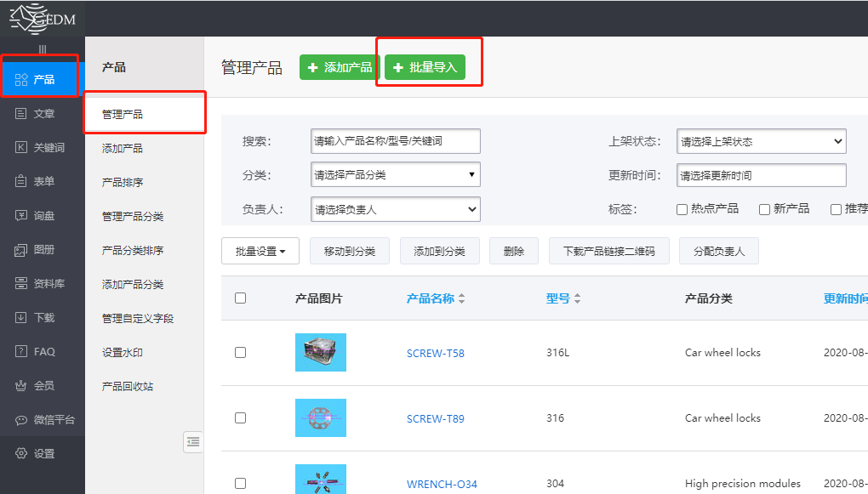Viewport: 868px width, 494px height.
Task: Click the 添加到分类 button
Action: tap(440, 251)
